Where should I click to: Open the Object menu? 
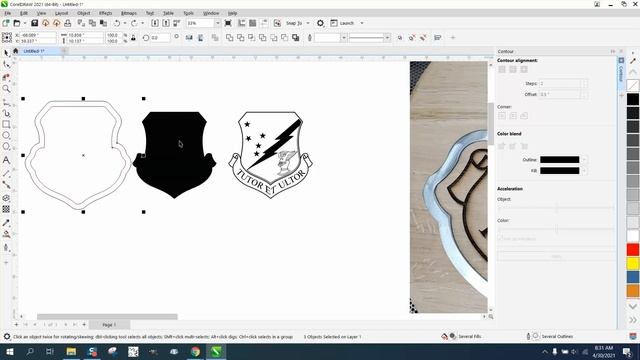tap(84, 13)
